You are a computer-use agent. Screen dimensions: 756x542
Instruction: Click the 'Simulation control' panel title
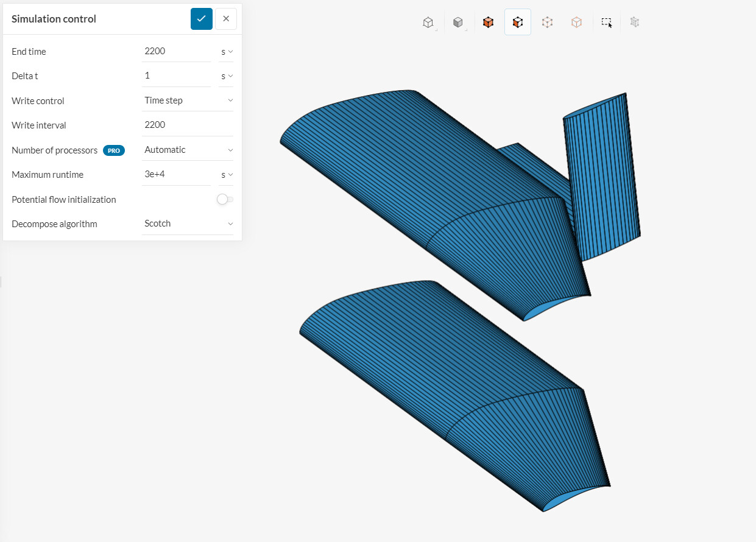point(54,19)
